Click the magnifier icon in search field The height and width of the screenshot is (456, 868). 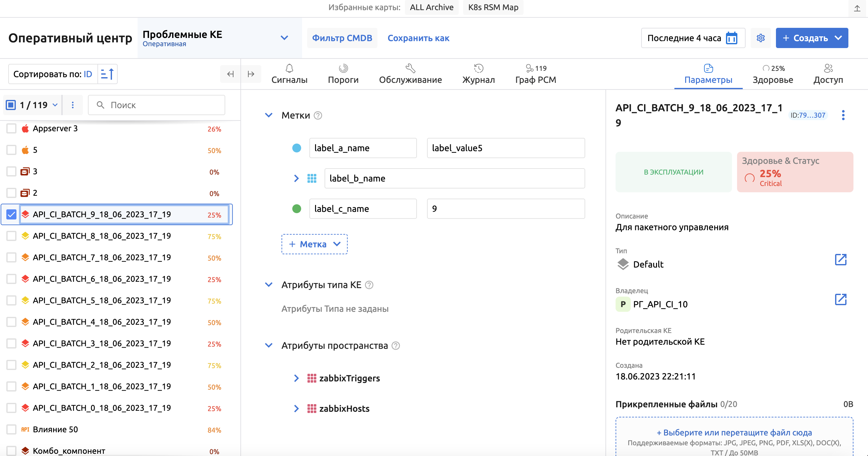point(100,105)
